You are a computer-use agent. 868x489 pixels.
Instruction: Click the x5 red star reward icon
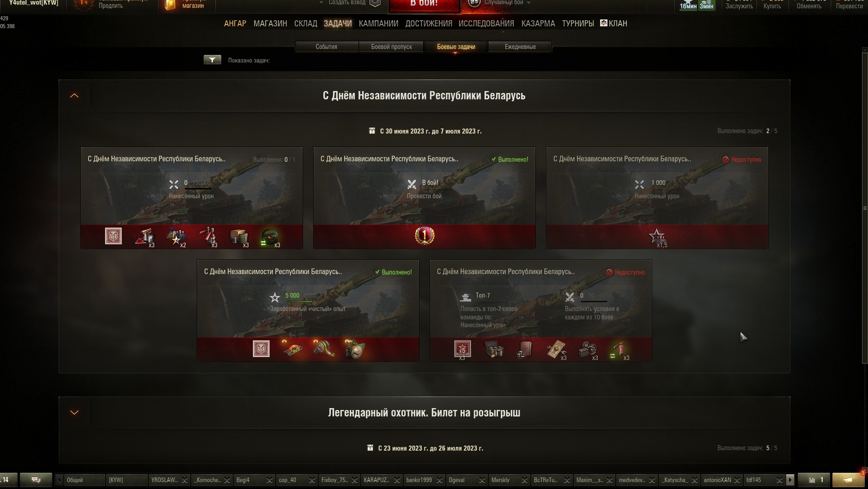point(462,349)
